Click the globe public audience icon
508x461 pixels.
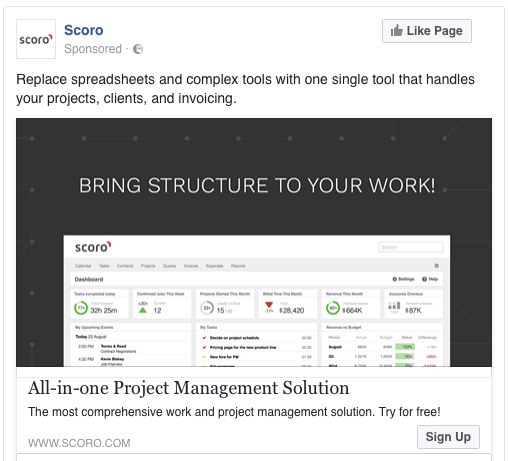coord(138,49)
